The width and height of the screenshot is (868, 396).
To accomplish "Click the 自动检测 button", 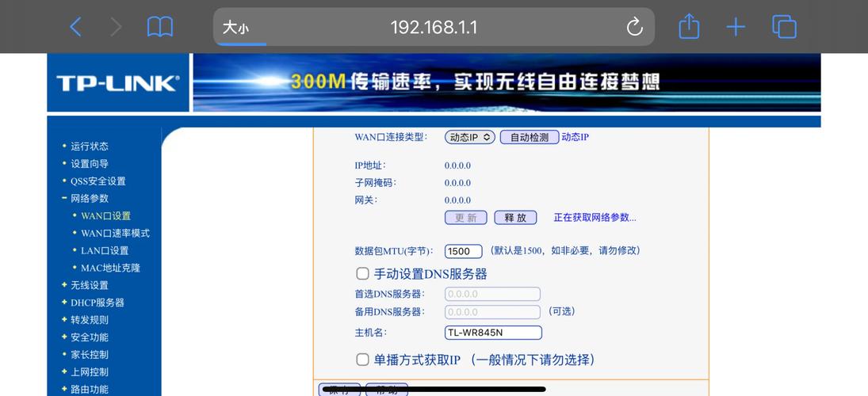I will click(x=530, y=137).
